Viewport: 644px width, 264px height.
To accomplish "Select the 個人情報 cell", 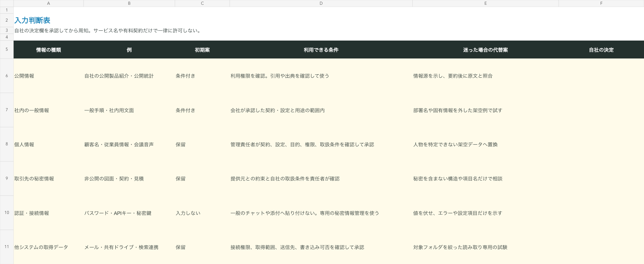I will [x=48, y=144].
